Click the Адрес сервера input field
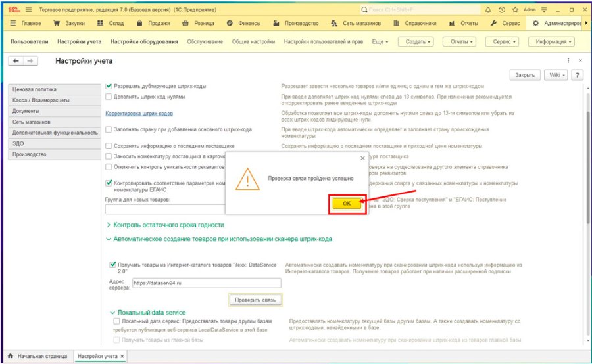The width and height of the screenshot is (592, 364). coord(207,283)
